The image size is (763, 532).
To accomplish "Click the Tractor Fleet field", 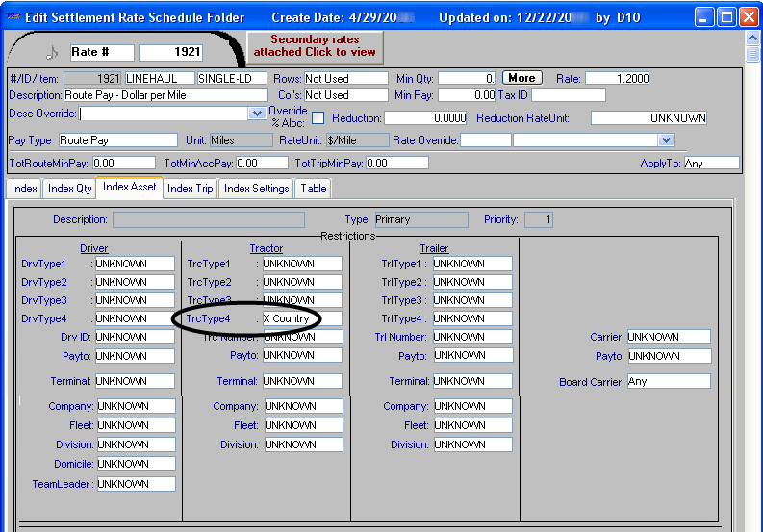I will click(x=304, y=425).
